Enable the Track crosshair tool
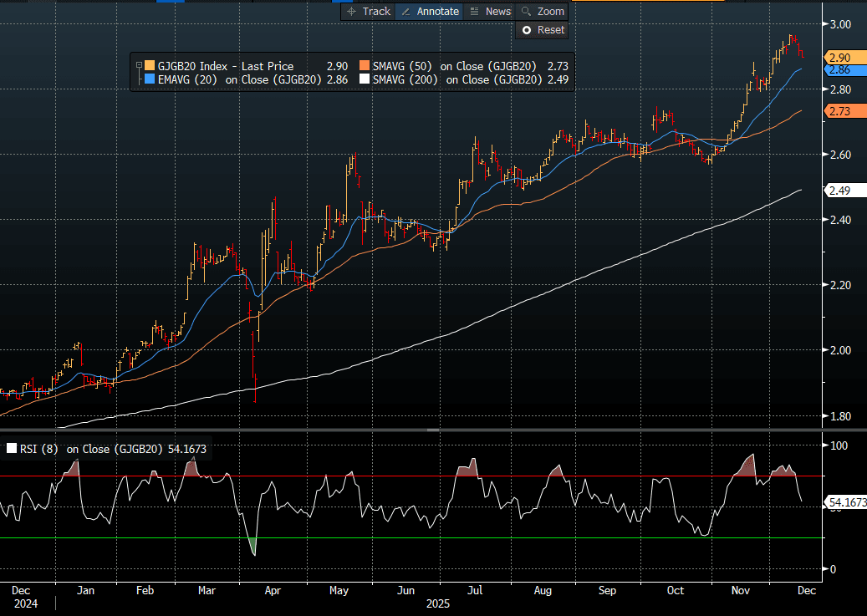Viewport: 867px width, 616px height. (369, 12)
